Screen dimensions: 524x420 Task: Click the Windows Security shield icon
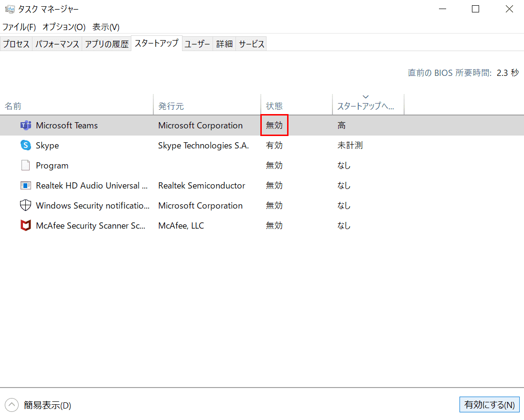point(26,205)
